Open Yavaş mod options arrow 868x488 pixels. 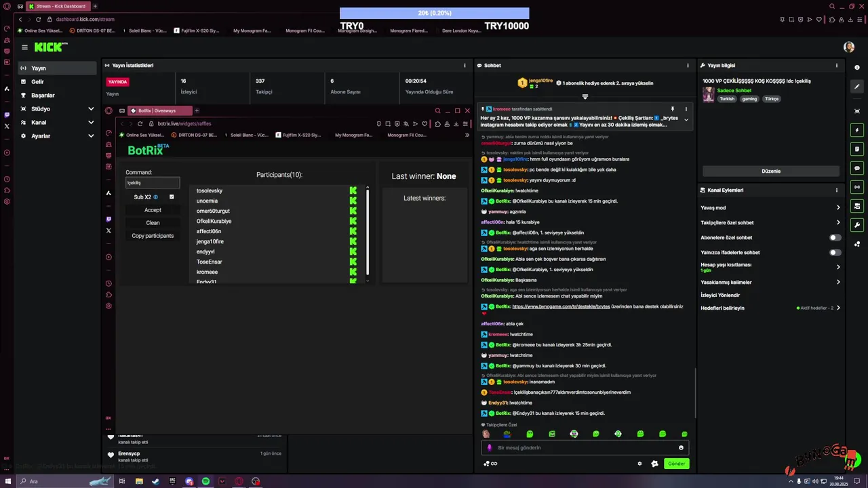pos(838,208)
